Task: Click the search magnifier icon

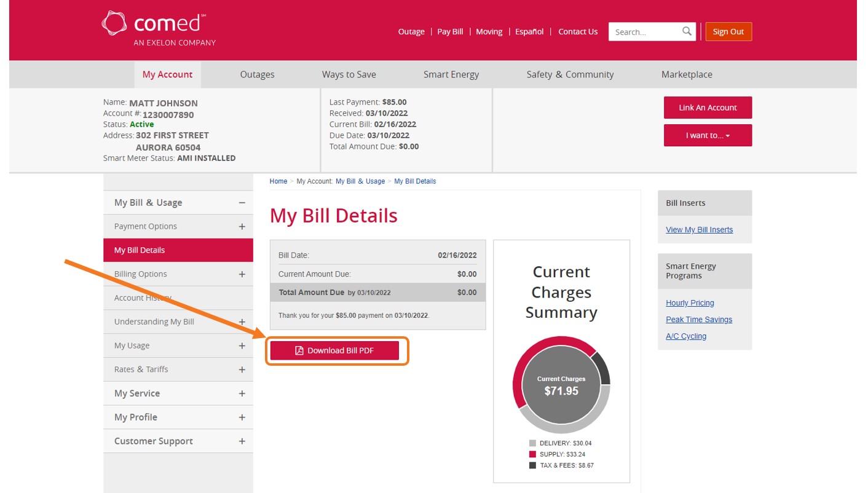Action: (687, 31)
